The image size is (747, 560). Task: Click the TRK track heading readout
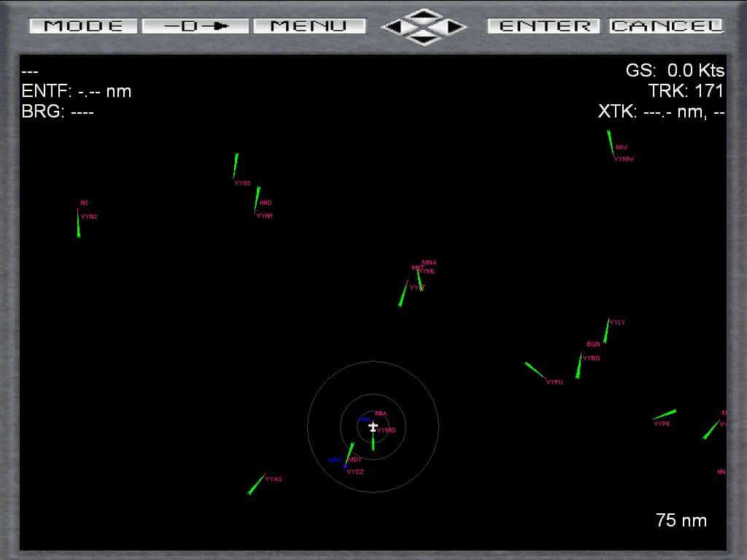(x=685, y=91)
